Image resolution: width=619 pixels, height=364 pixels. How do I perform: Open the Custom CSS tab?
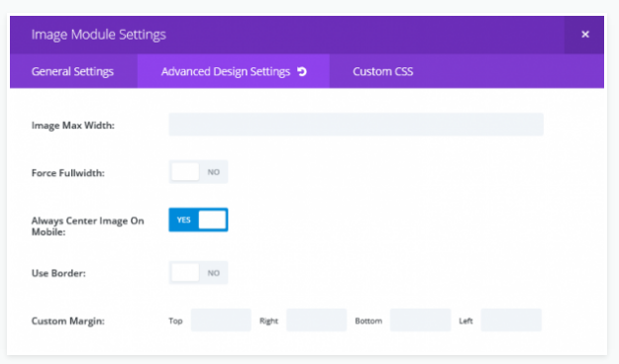click(383, 71)
